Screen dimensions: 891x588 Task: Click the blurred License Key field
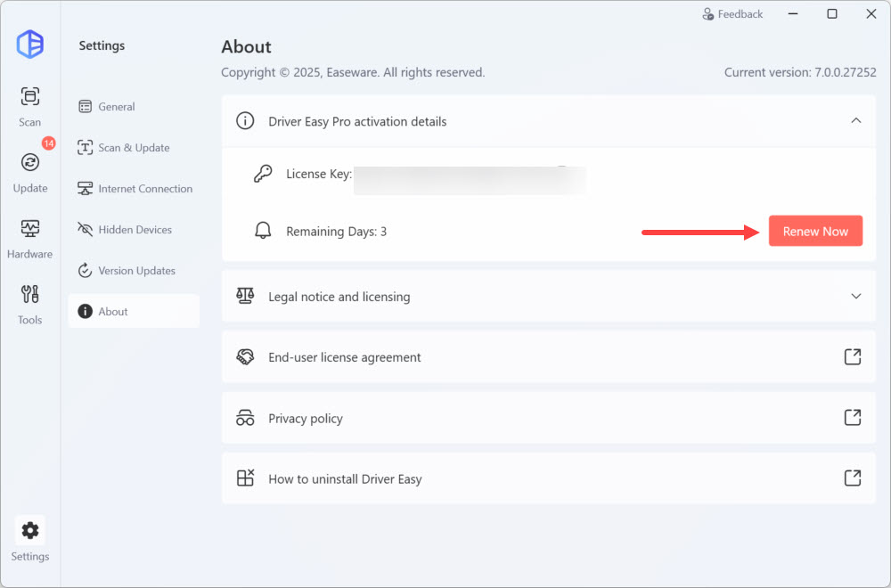[470, 179]
